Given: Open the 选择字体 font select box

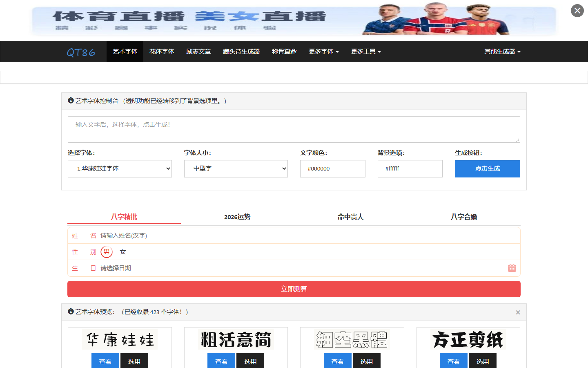Looking at the screenshot, I should (x=120, y=168).
